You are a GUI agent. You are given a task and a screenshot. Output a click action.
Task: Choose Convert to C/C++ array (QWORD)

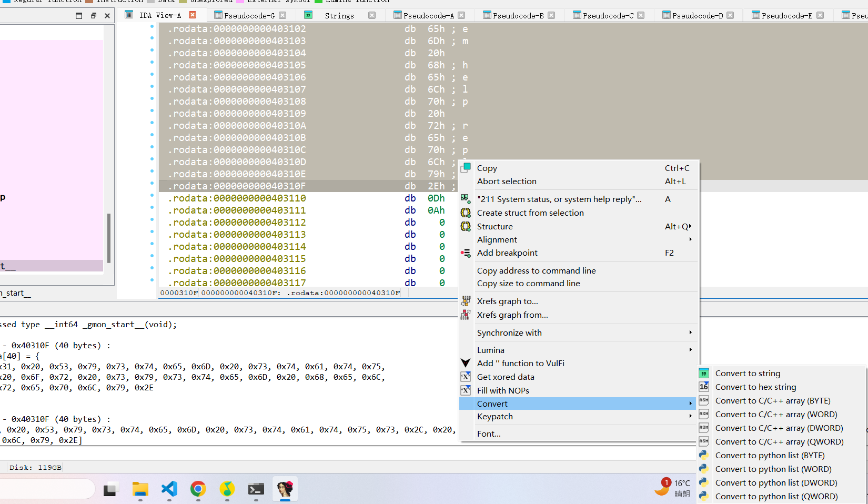pyautogui.click(x=781, y=441)
